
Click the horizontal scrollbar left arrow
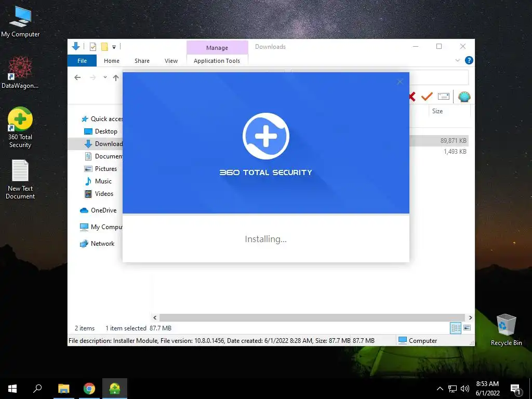click(155, 317)
